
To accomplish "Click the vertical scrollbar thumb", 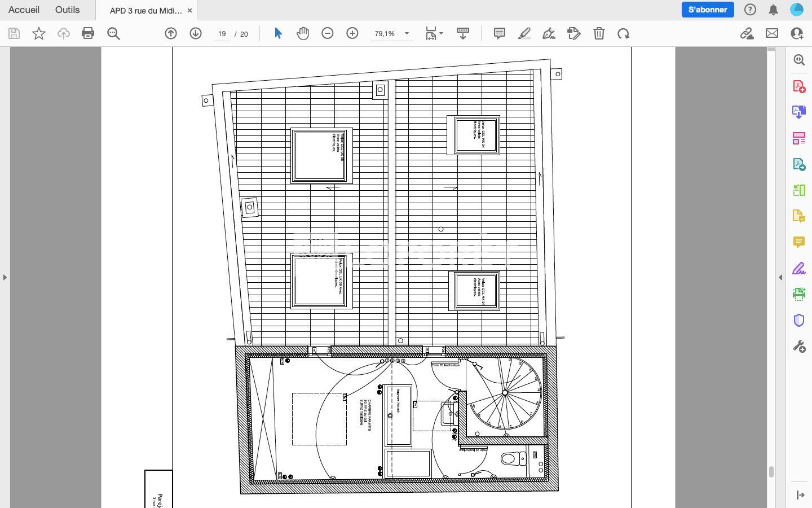I will pos(771,471).
